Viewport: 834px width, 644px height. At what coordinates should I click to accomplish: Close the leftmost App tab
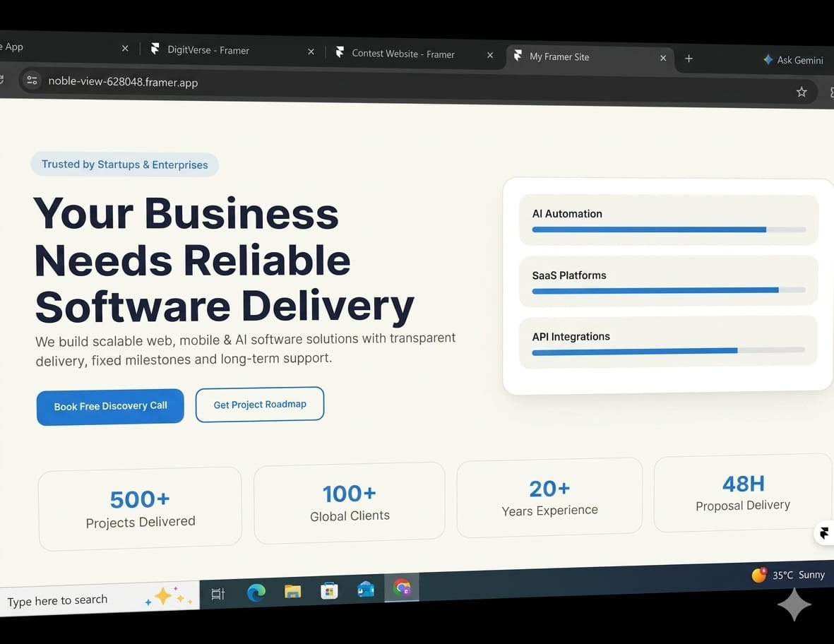tap(125, 49)
